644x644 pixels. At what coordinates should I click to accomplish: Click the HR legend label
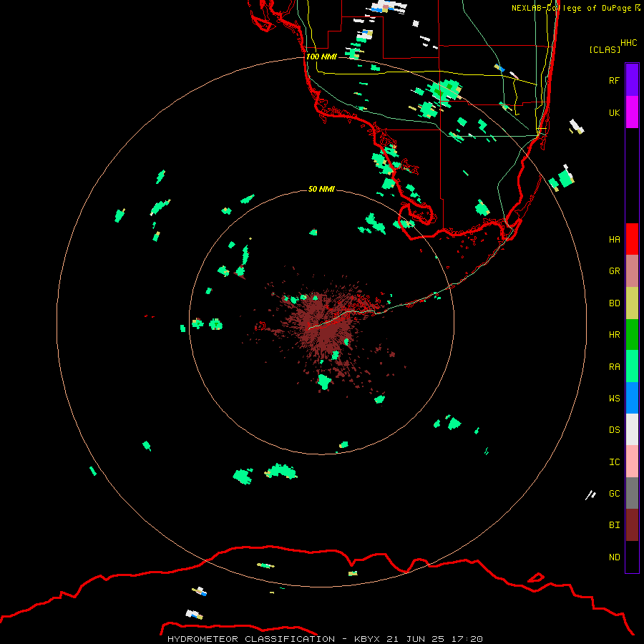click(614, 335)
